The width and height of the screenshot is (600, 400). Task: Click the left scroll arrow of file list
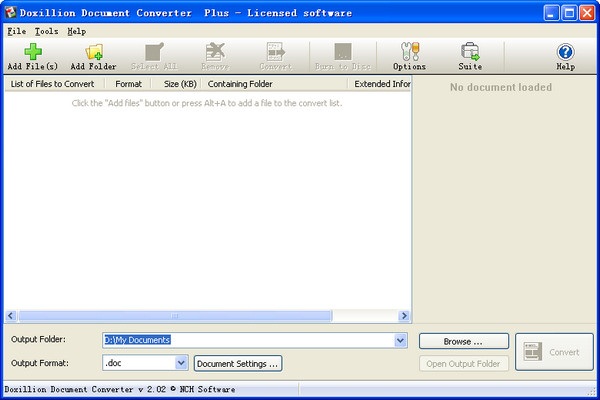click(11, 316)
